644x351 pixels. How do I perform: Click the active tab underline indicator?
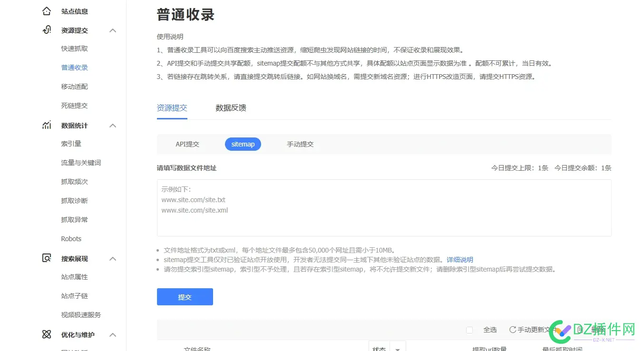coord(172,119)
